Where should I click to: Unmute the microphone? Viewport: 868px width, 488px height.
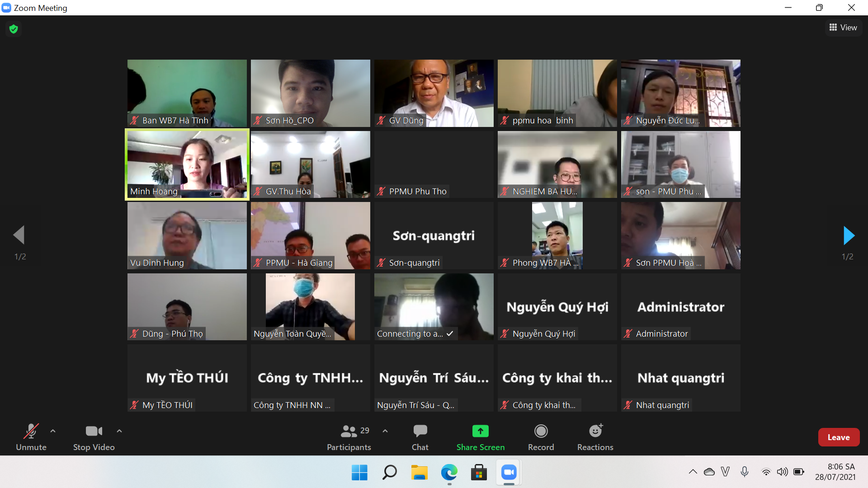pos(31,437)
